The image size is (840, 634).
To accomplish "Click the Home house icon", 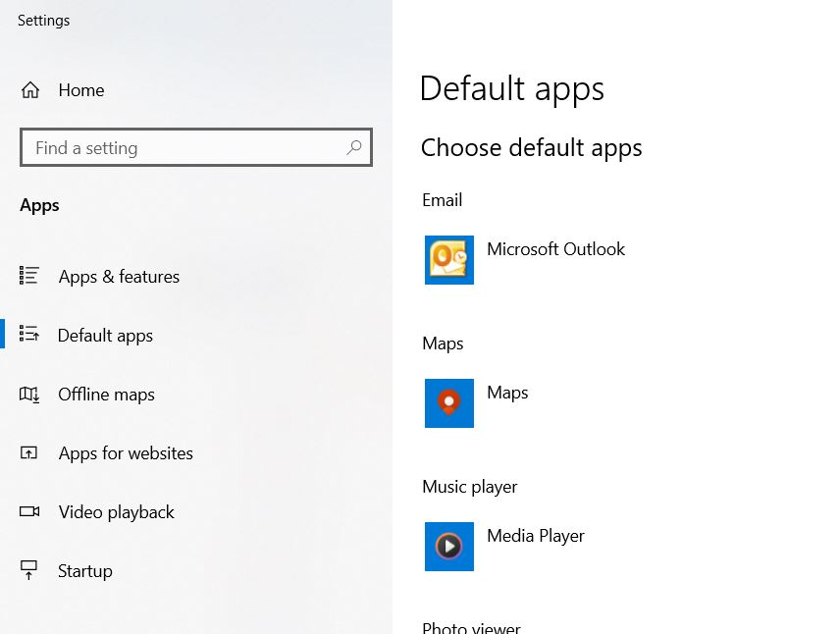I will point(30,89).
